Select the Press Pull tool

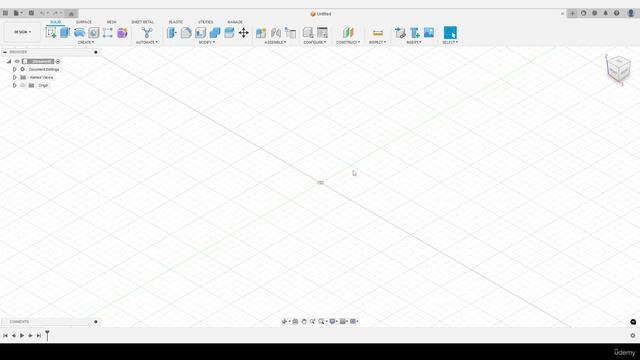172,33
